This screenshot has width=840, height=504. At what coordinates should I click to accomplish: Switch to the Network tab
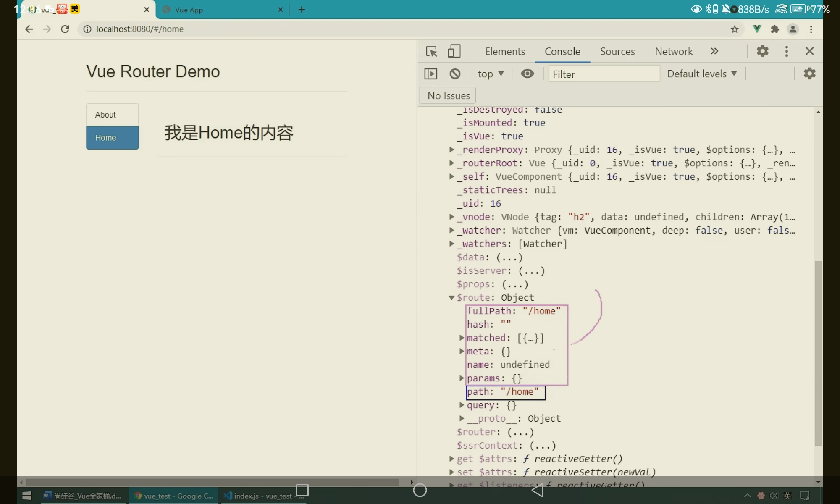click(673, 51)
